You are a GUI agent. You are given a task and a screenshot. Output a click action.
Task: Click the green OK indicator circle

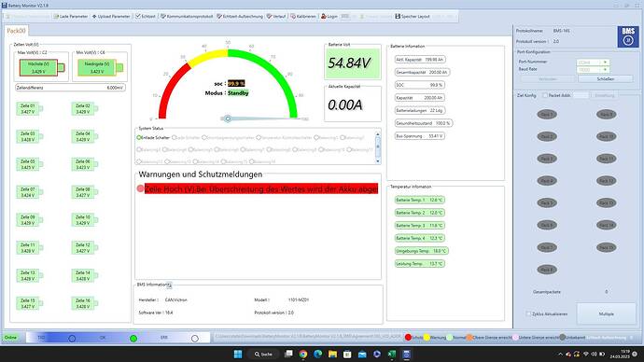pyautogui.click(x=133, y=339)
